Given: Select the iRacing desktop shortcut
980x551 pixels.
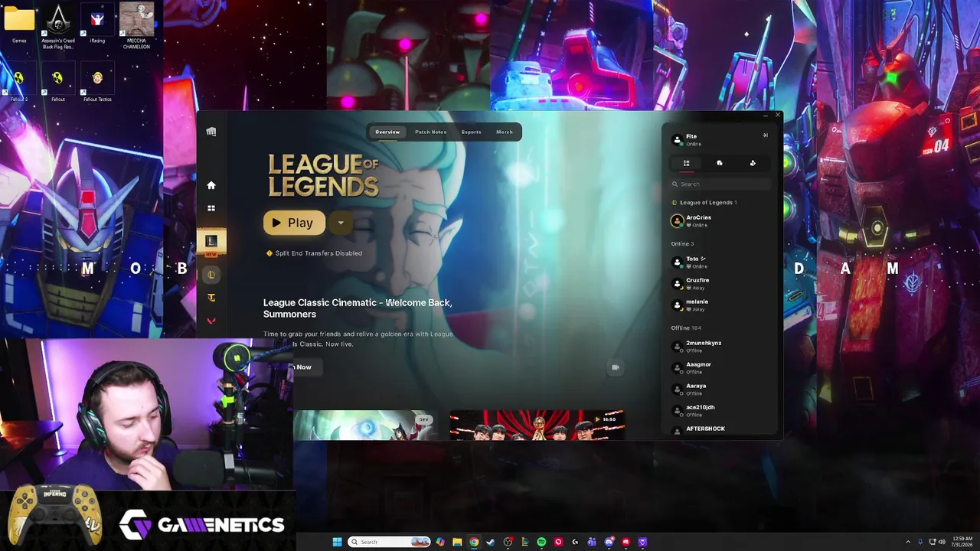Looking at the screenshot, I should pyautogui.click(x=97, y=24).
